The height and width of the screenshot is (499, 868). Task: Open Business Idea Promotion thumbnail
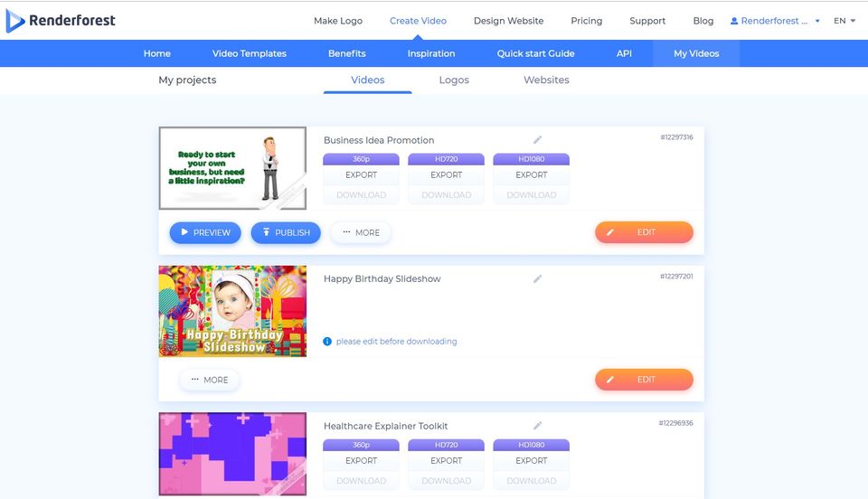click(x=232, y=168)
